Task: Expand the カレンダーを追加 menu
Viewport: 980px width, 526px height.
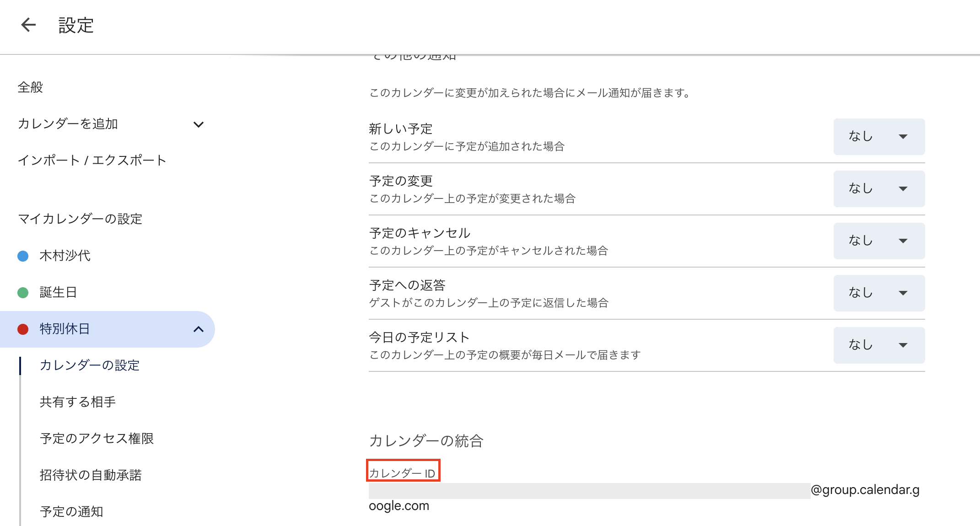Action: 198,124
